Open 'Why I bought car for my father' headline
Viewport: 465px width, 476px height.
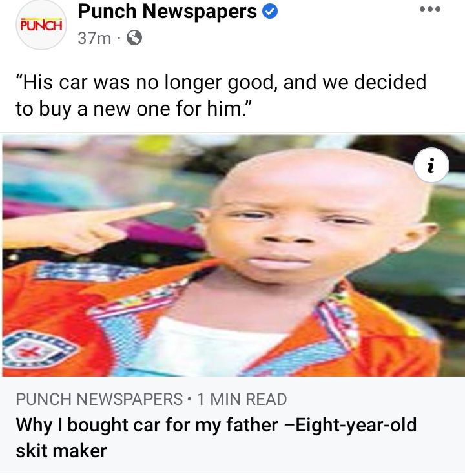216,437
